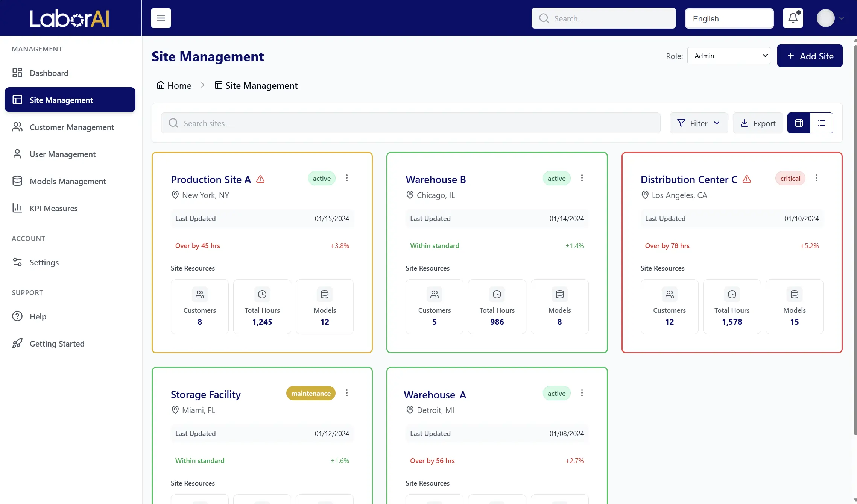The height and width of the screenshot is (504, 857).
Task: Click the warning triangle beside Production Site A
Action: (x=260, y=179)
